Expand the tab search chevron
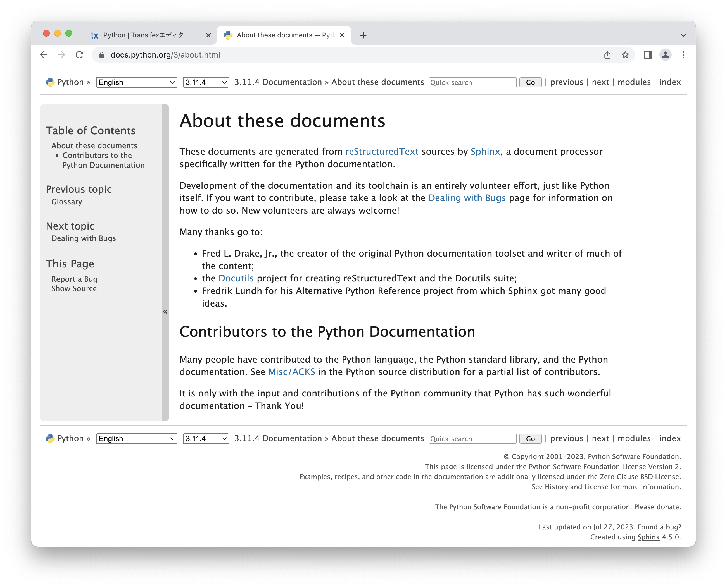 tap(683, 35)
